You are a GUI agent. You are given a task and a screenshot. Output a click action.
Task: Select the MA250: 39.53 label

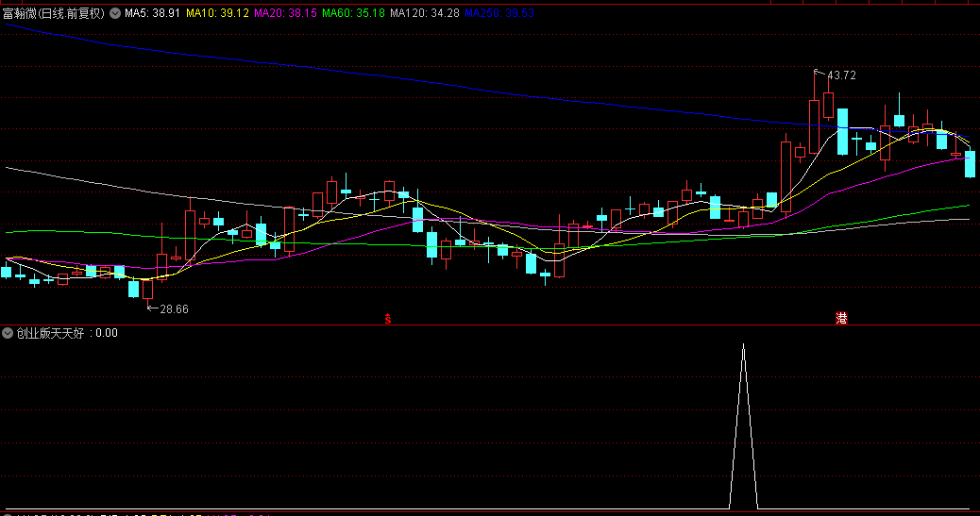click(499, 13)
